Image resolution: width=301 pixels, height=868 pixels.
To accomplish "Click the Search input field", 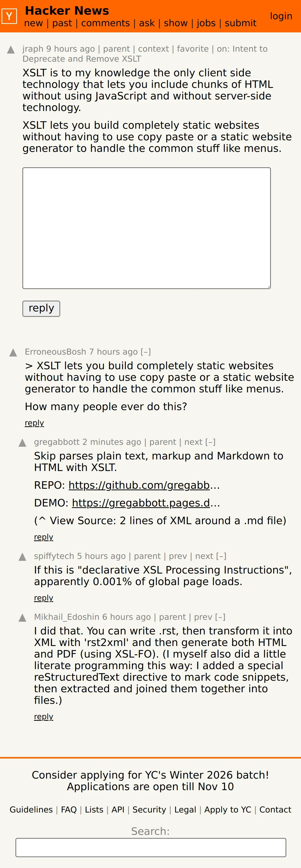I will click(150, 847).
